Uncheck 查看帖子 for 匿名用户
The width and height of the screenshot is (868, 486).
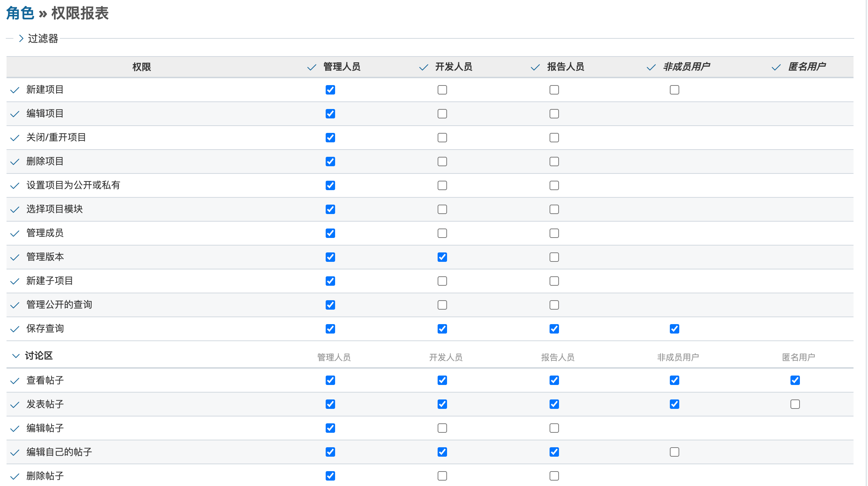(795, 380)
